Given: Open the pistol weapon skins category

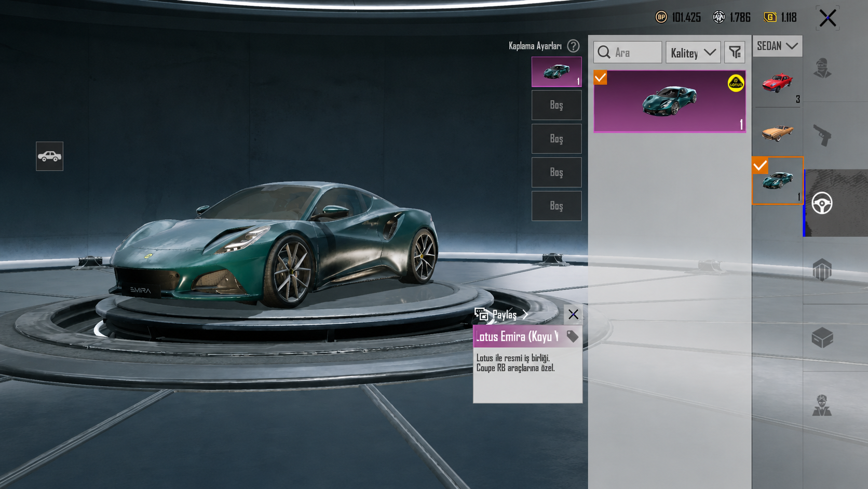Looking at the screenshot, I should pos(822,136).
